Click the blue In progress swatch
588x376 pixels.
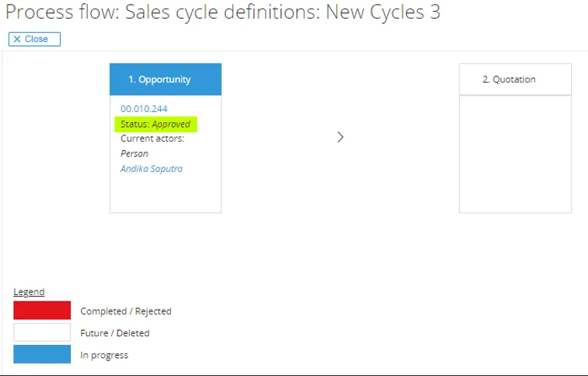click(x=42, y=354)
